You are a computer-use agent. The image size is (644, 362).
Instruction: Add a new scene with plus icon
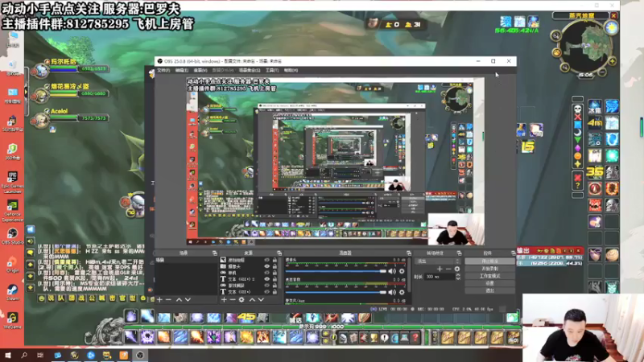click(x=159, y=299)
